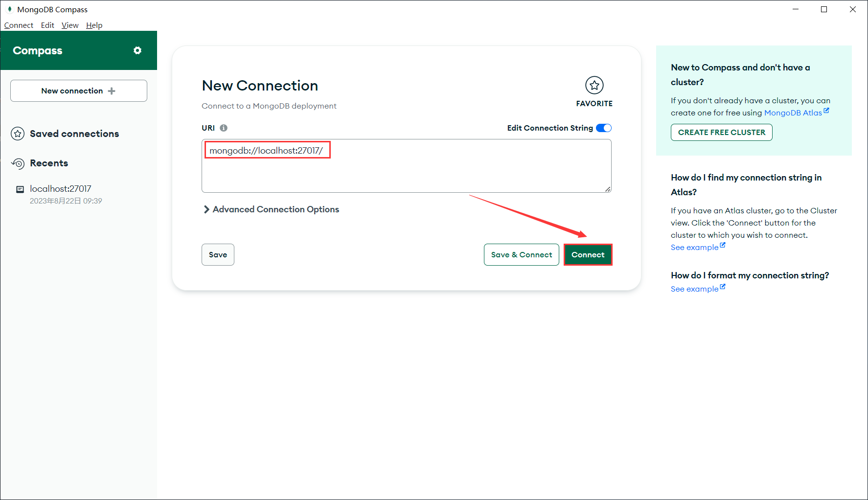Viewport: 868px width, 500px height.
Task: Click the New Connection heading
Action: 260,86
